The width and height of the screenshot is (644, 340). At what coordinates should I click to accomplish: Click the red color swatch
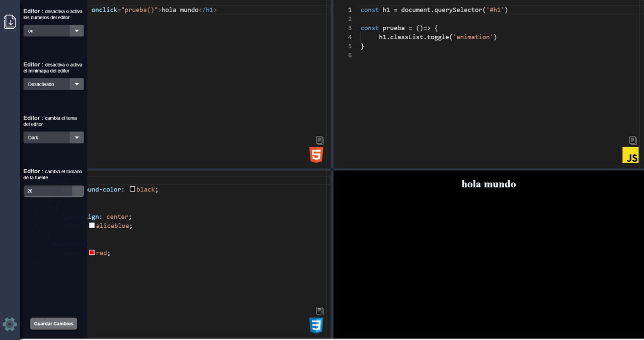(x=92, y=253)
